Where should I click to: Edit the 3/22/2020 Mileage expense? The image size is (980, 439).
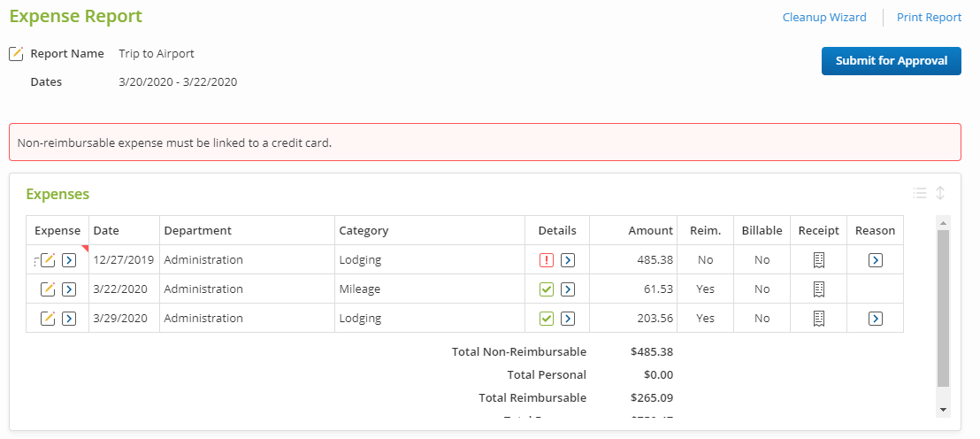click(x=49, y=289)
